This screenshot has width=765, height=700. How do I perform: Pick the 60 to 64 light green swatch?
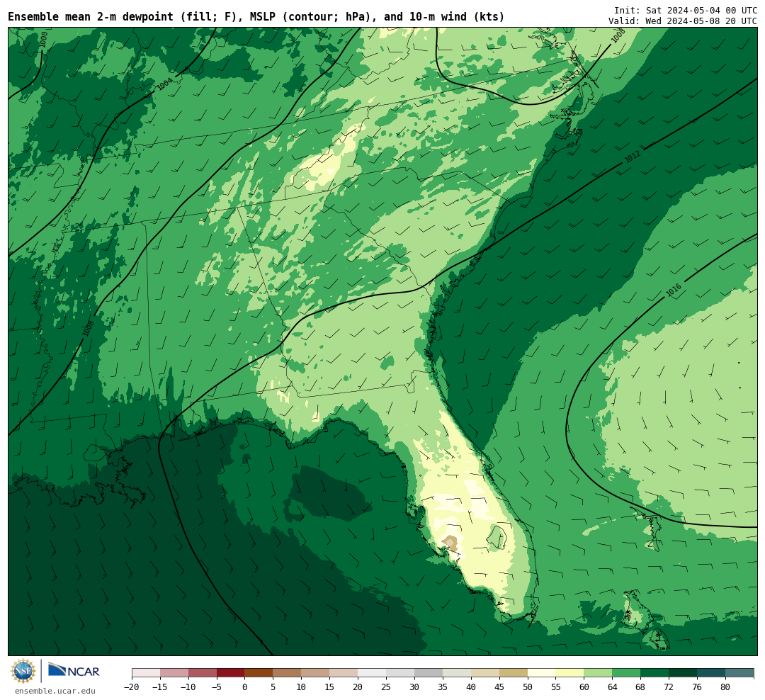(x=598, y=673)
